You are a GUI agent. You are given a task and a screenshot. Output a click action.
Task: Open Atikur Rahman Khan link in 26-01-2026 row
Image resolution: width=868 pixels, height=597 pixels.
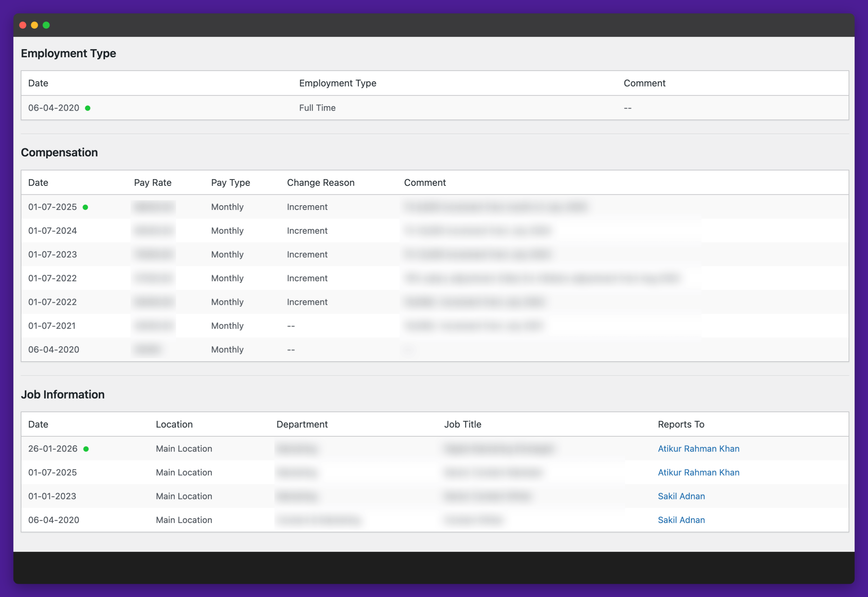click(698, 448)
